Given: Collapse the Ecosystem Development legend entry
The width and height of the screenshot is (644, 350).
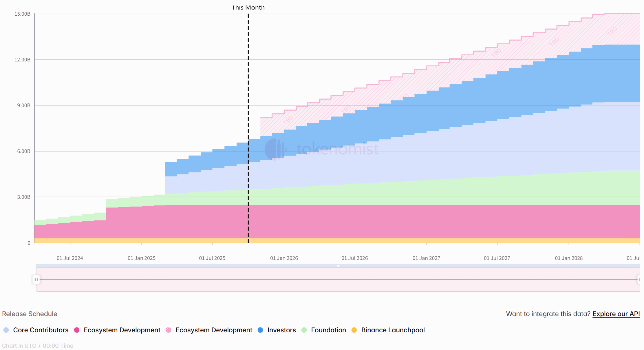Looking at the screenshot, I should (x=122, y=330).
